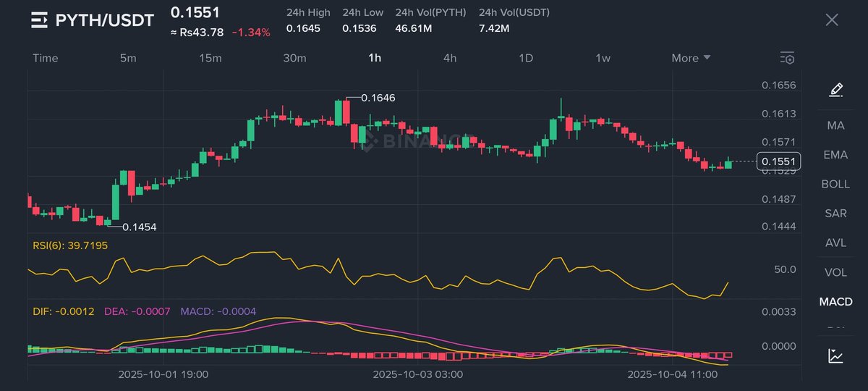Image resolution: width=868 pixels, height=391 pixels.
Task: Tap the RSI(6): 39.7195 label
Action: tap(70, 245)
